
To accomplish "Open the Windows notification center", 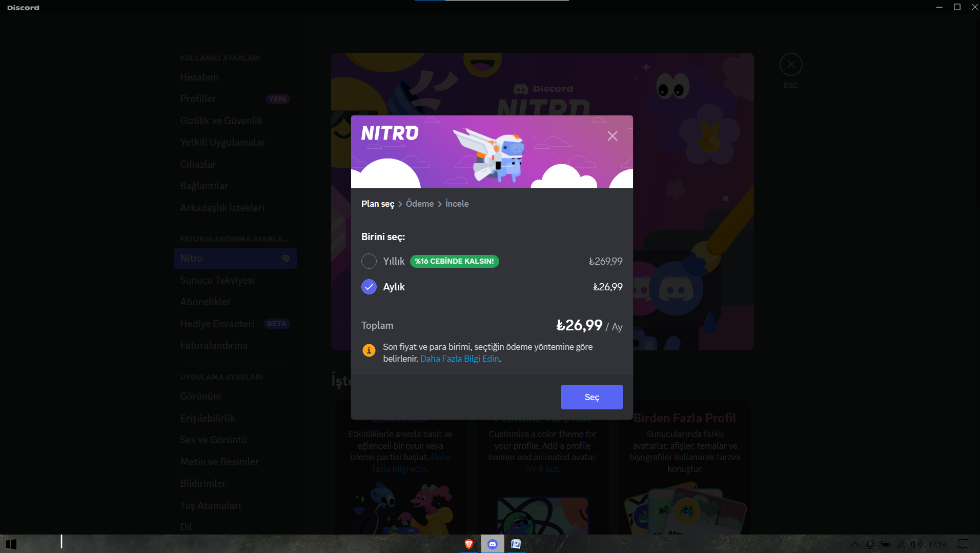I will [963, 544].
